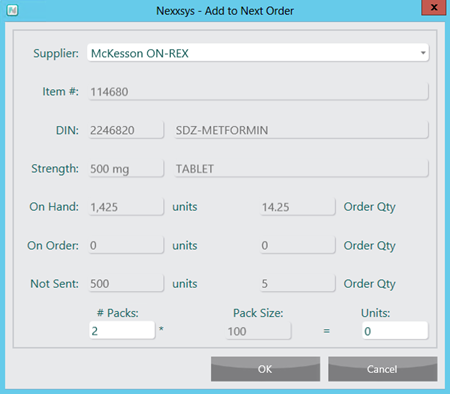Click the Not Sent label
Image resolution: width=450 pixels, height=394 pixels.
pos(55,284)
